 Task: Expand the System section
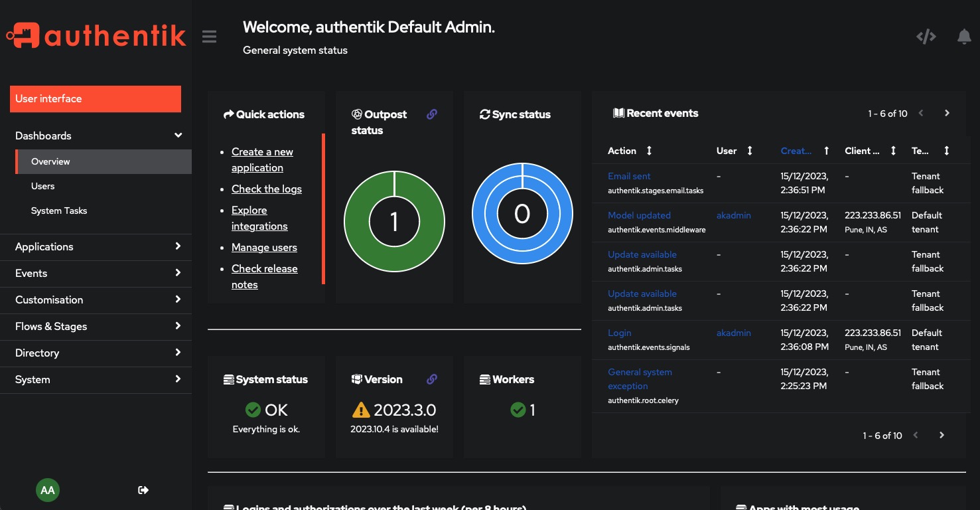(96, 379)
